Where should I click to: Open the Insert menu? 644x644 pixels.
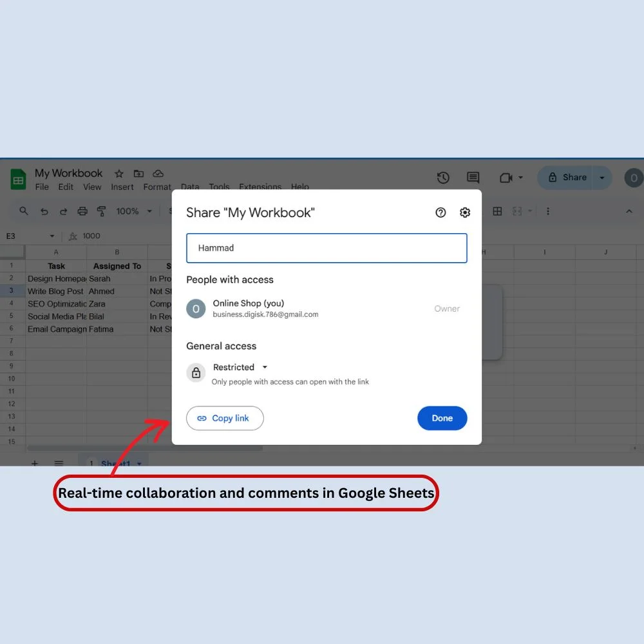pyautogui.click(x=122, y=187)
